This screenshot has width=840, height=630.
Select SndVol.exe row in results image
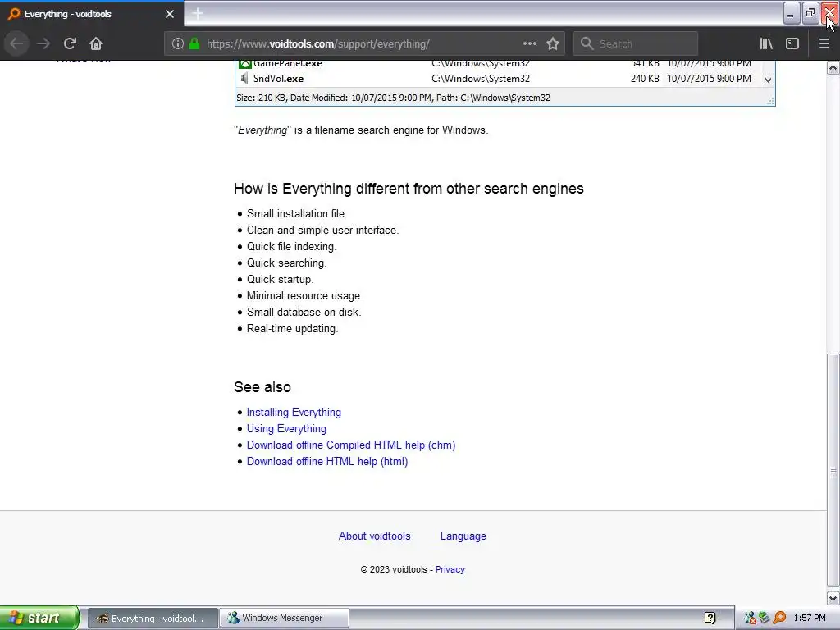coord(499,79)
